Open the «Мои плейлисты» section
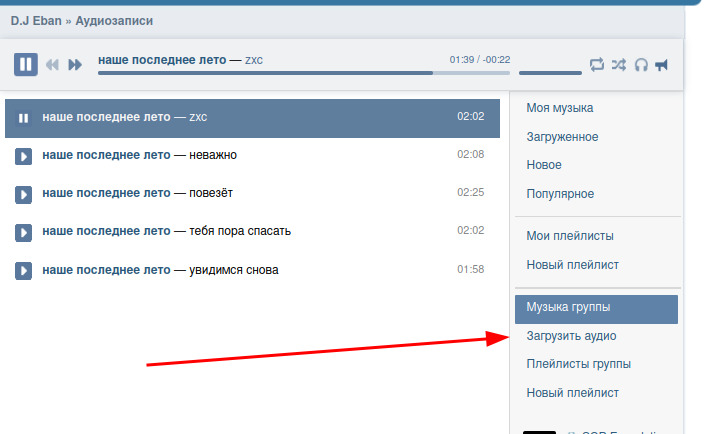 click(570, 236)
